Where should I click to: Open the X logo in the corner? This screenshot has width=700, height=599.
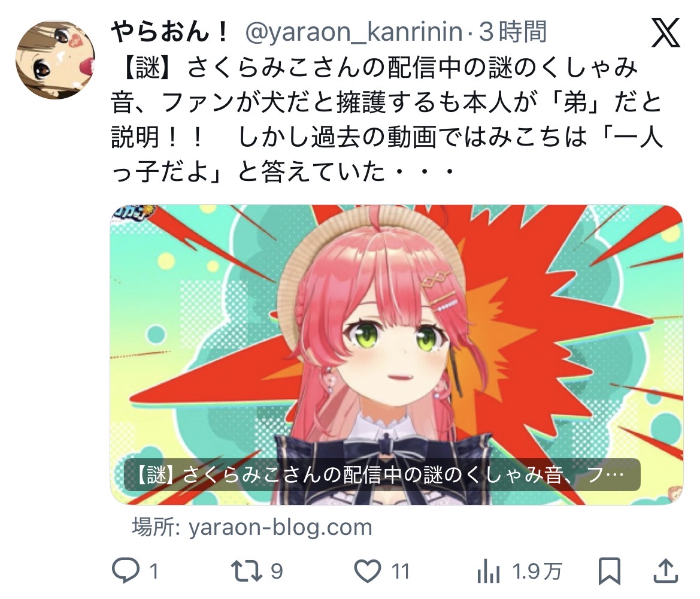tap(665, 32)
